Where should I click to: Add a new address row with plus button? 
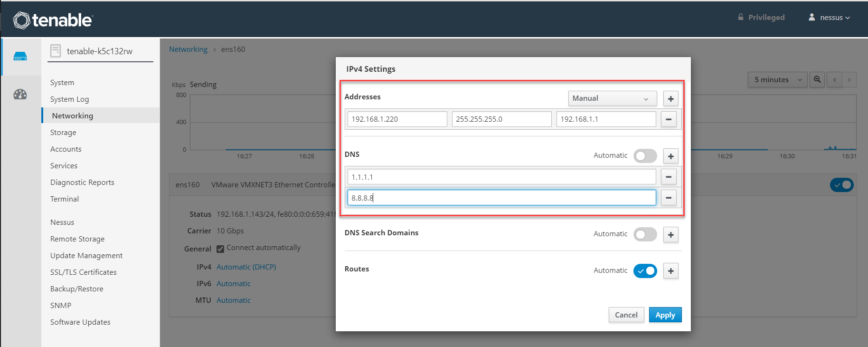[x=670, y=99]
